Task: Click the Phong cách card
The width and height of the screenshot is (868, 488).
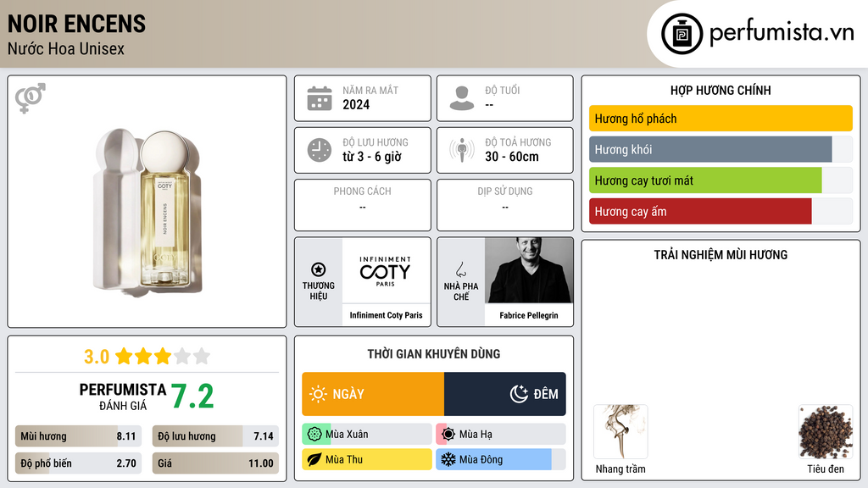Action: tap(363, 205)
